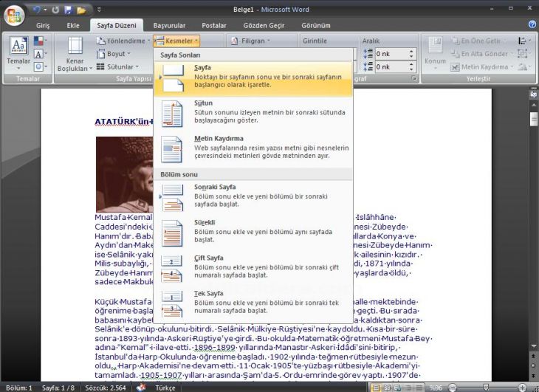Open the Boyut page size dropdown
The width and height of the screenshot is (539, 392).
click(x=114, y=54)
